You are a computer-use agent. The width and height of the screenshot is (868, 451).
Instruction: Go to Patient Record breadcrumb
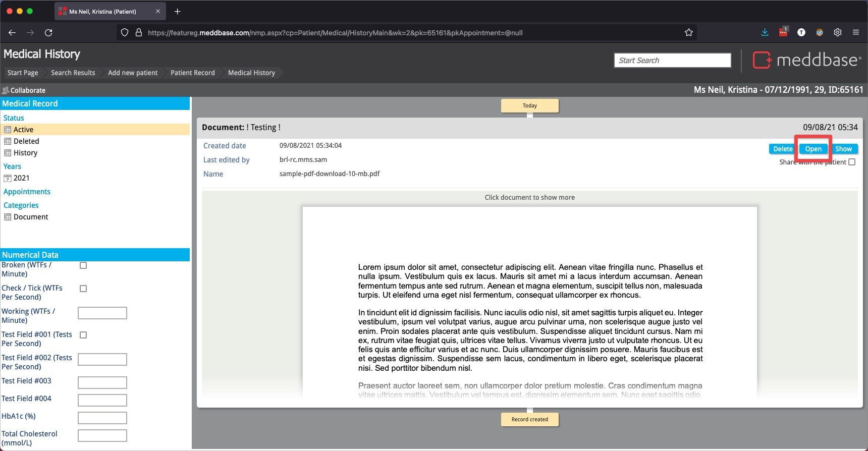click(192, 73)
